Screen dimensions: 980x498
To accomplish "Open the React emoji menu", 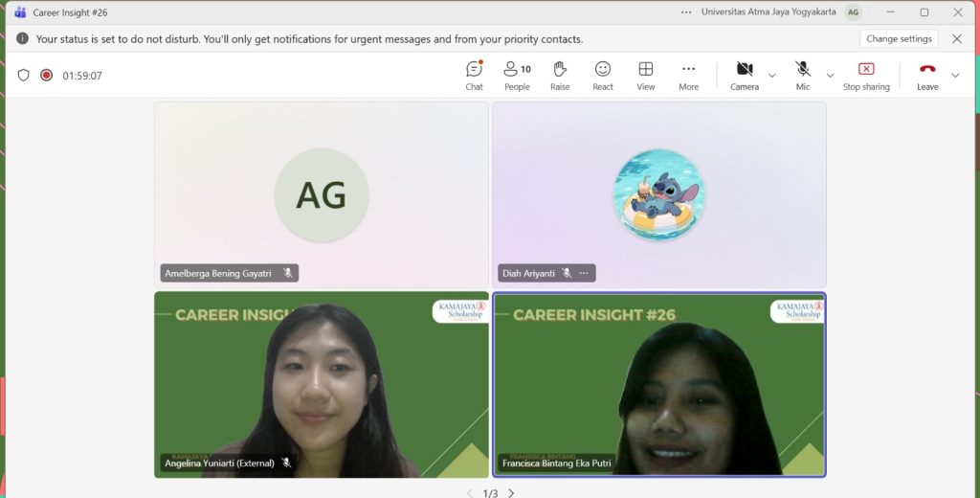I will click(x=603, y=75).
